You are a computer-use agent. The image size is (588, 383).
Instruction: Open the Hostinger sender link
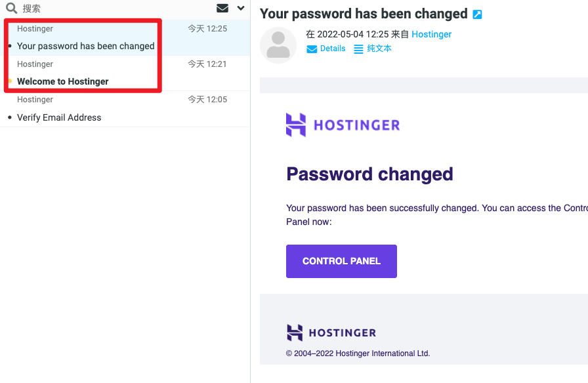coord(431,34)
